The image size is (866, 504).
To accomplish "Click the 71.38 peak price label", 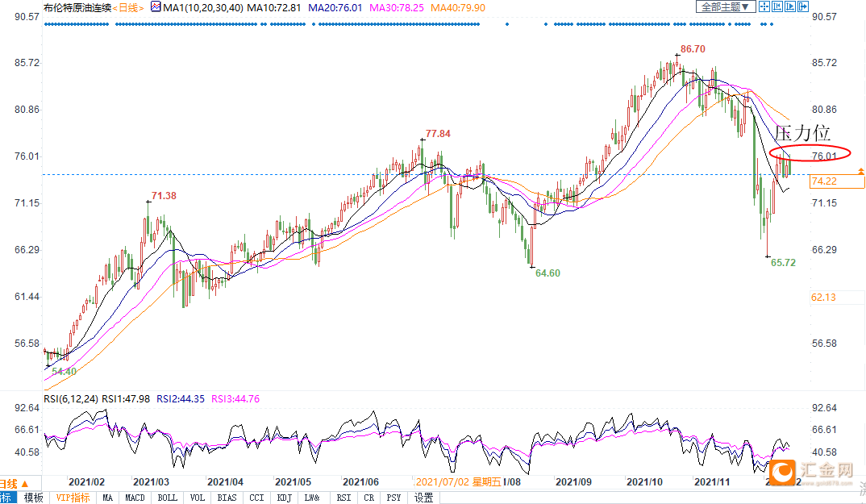I will pos(164,196).
